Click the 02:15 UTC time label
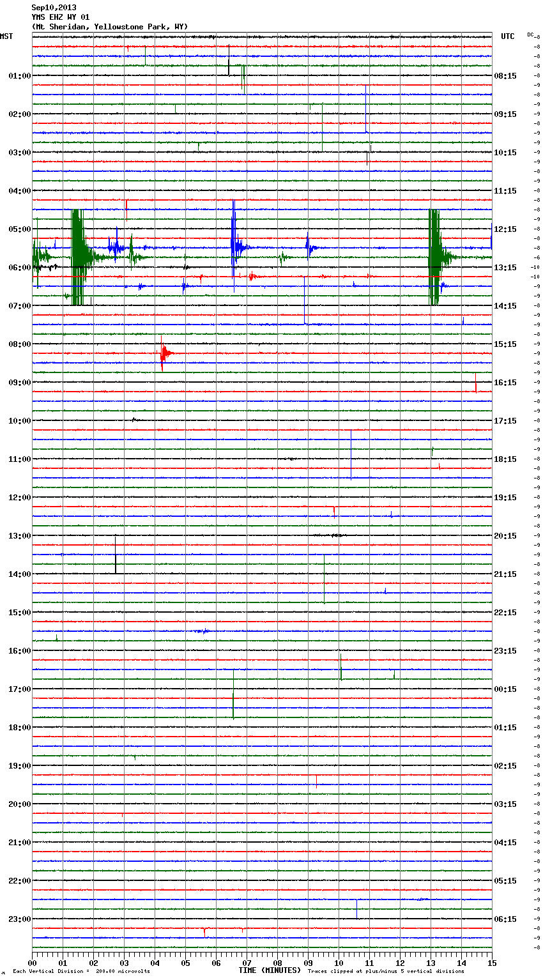Screen dimensions: 543x980 [x=505, y=766]
